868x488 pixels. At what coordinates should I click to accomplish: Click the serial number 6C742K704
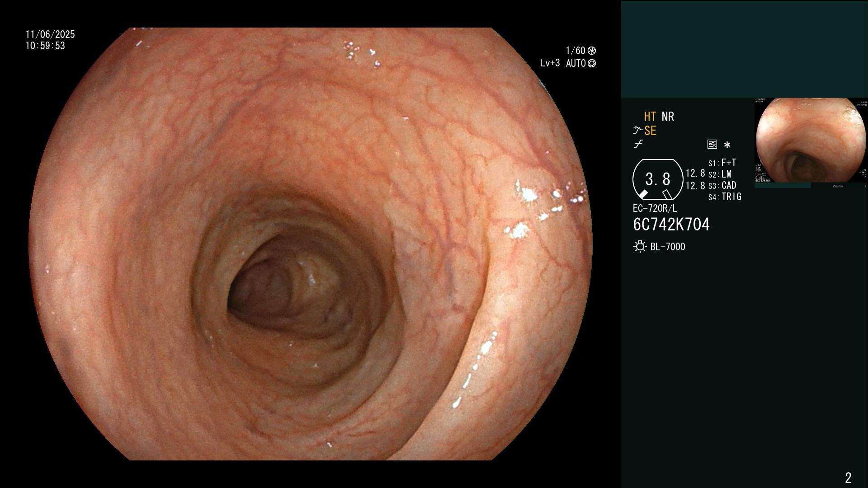(x=671, y=225)
